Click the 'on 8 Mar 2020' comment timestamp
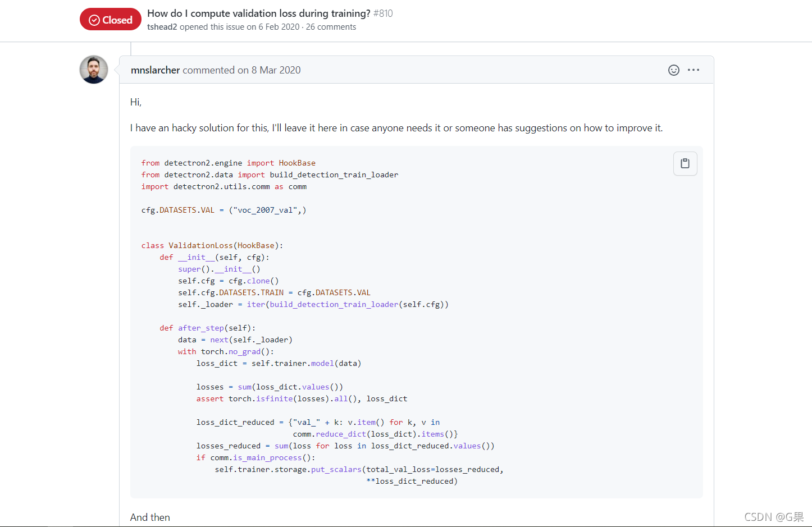Viewport: 812px width, 527px height. (x=269, y=70)
